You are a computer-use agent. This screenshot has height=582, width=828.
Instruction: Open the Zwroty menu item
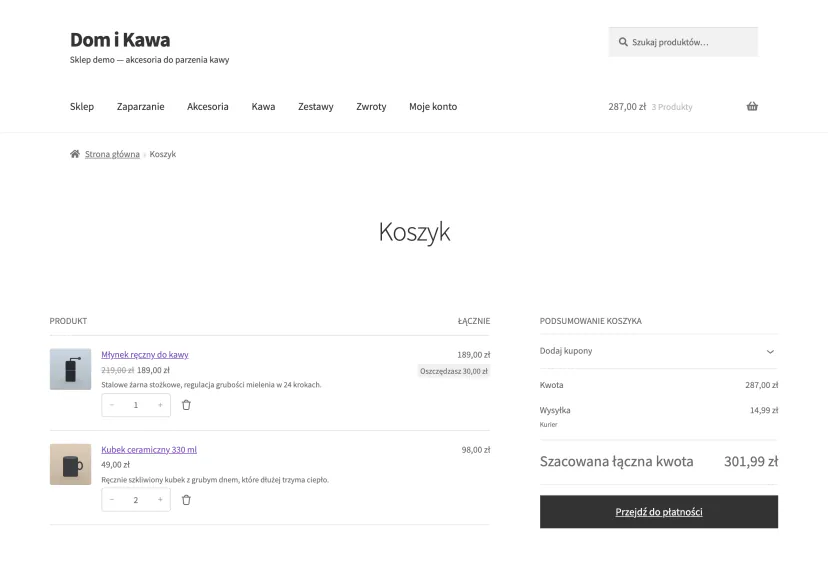coord(371,106)
